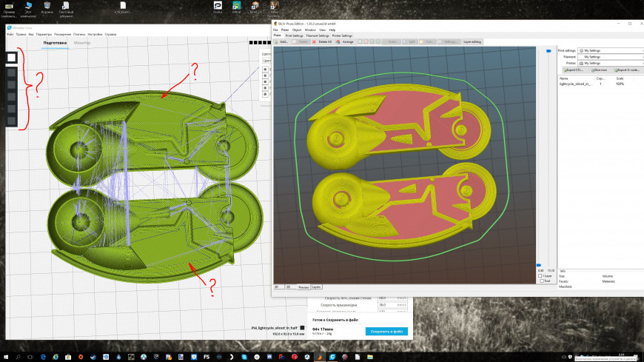Click the Arrange tool in Slic3r
Viewport: 644px width, 362px height.
tap(345, 42)
